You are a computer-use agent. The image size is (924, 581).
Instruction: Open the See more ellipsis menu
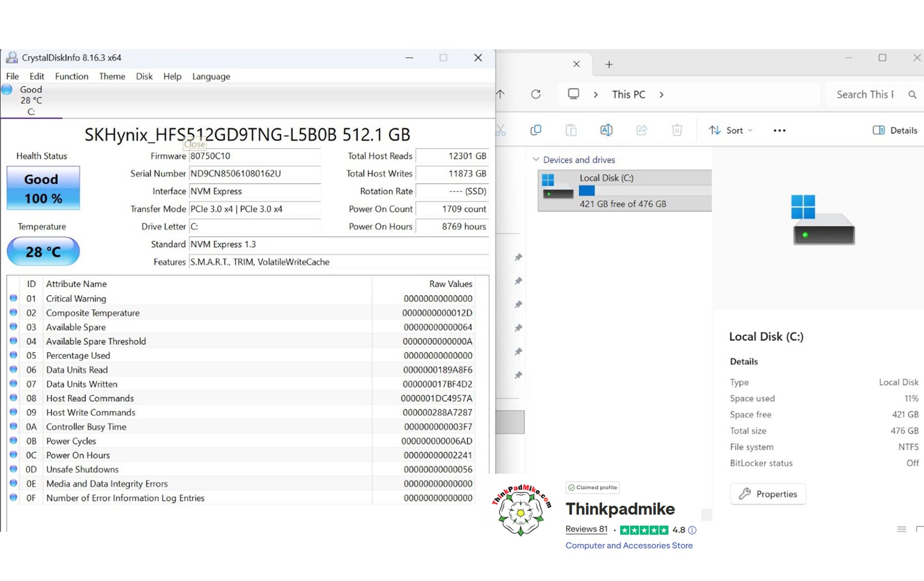779,131
